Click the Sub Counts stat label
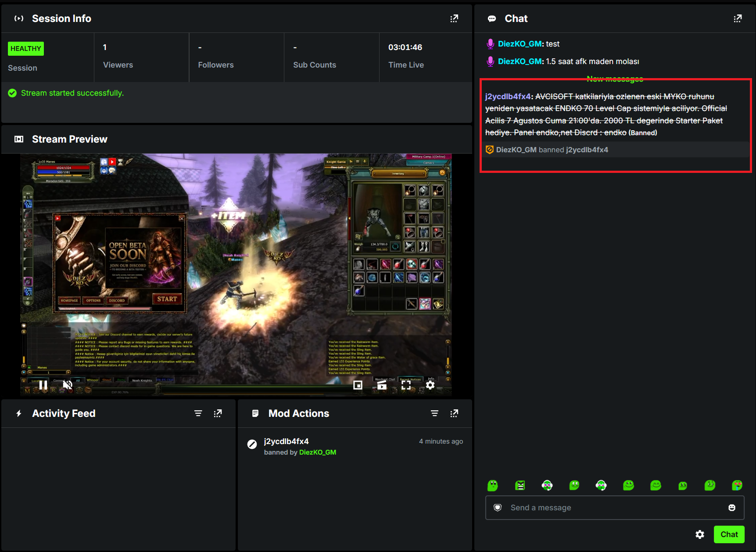The height and width of the screenshot is (552, 756). pyautogui.click(x=315, y=65)
